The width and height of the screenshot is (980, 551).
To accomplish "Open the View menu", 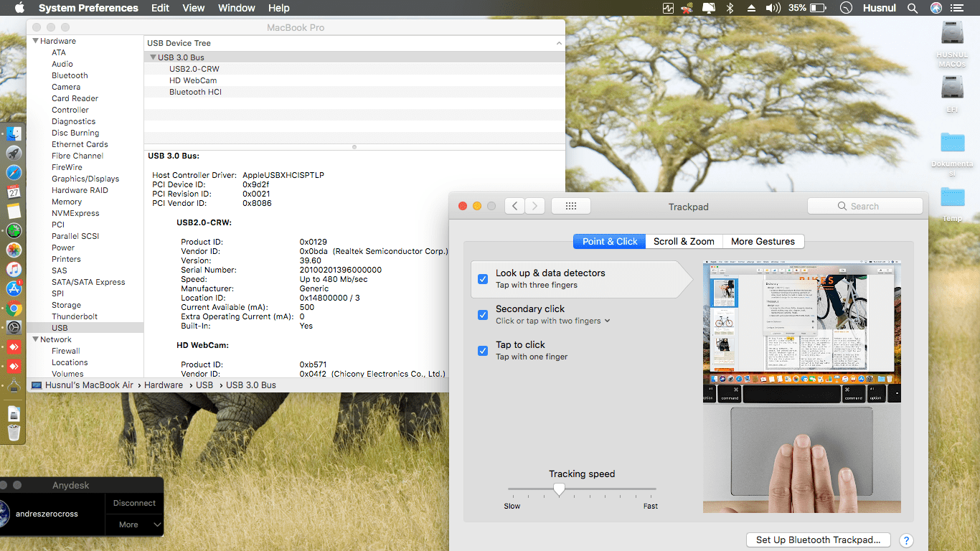I will coord(194,8).
